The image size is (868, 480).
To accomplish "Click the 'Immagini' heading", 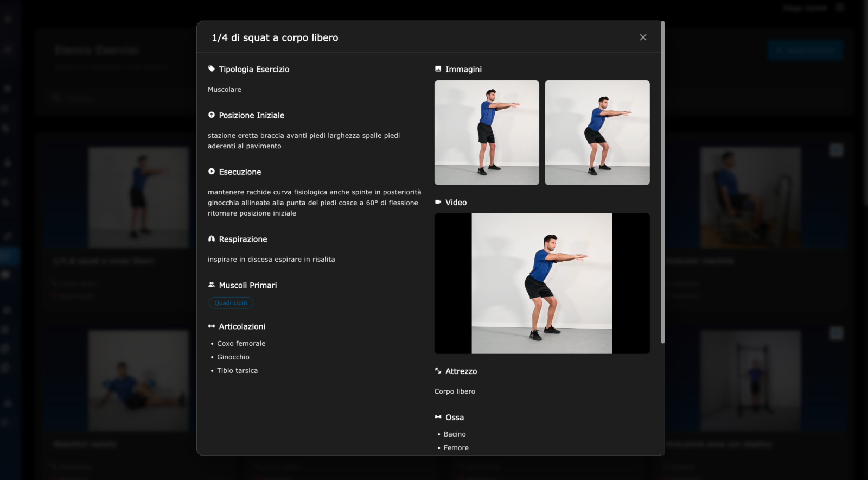I will coord(463,69).
